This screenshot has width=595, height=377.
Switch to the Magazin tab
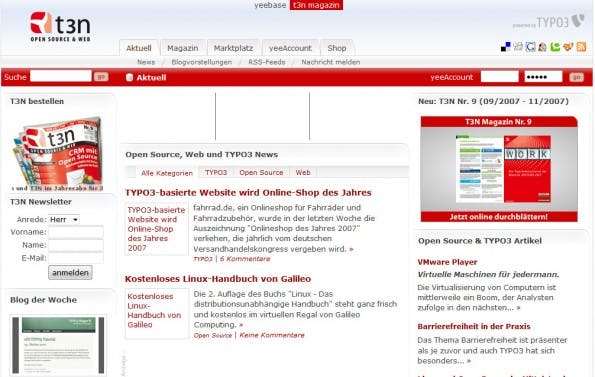[x=183, y=48]
